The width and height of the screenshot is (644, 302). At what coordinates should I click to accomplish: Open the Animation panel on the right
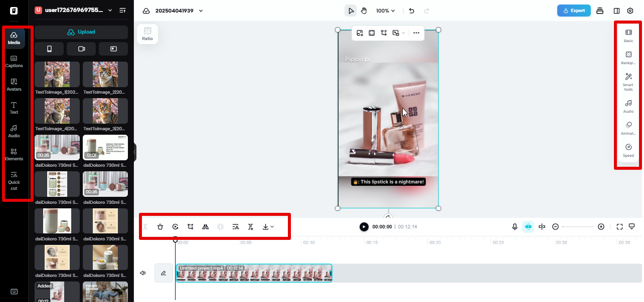pyautogui.click(x=628, y=128)
